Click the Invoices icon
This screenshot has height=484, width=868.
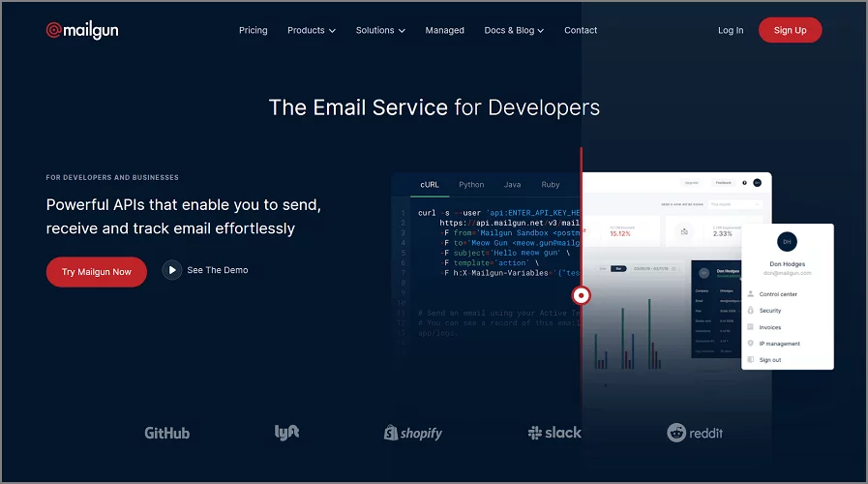(751, 327)
